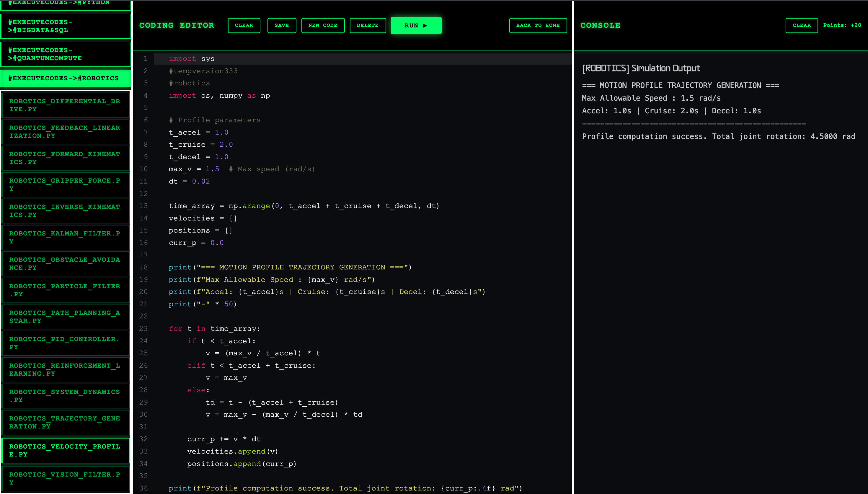Open ROBOTICS_FORWARD_KINEMATICS.PY file
The image size is (868, 494).
coord(66,158)
